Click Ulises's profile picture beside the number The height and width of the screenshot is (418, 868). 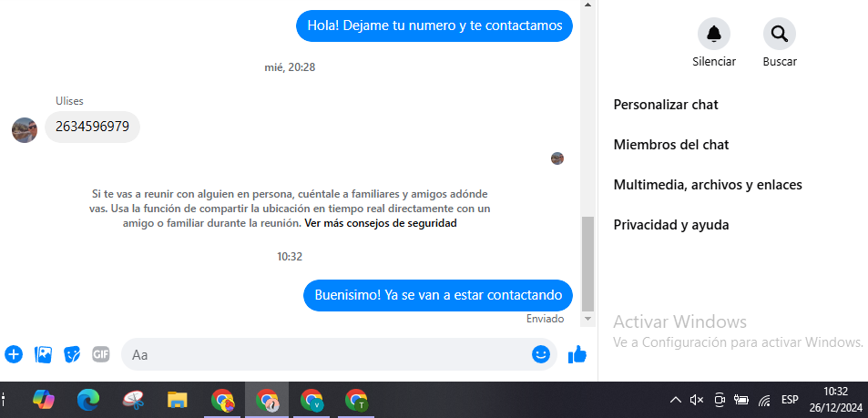tap(25, 130)
